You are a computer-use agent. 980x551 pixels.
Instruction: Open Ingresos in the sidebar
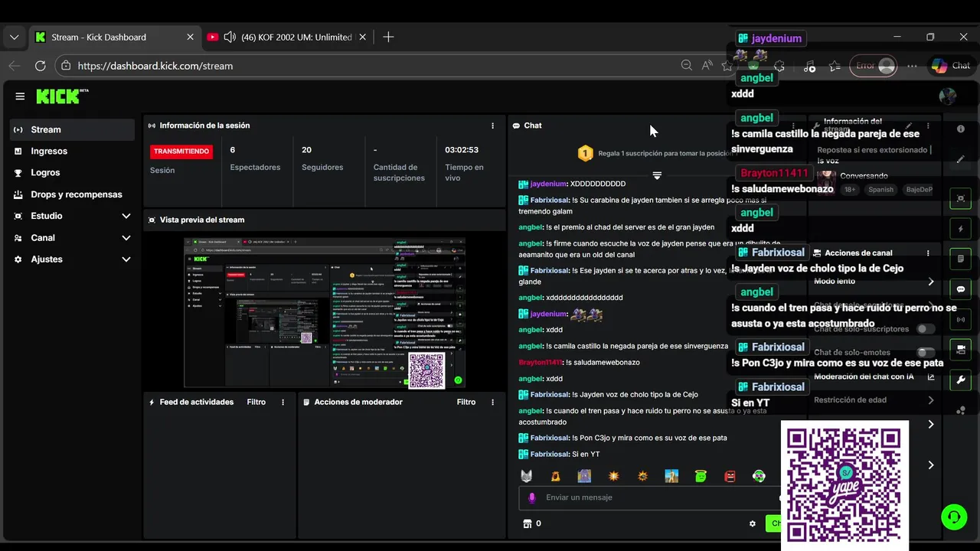click(x=73, y=151)
